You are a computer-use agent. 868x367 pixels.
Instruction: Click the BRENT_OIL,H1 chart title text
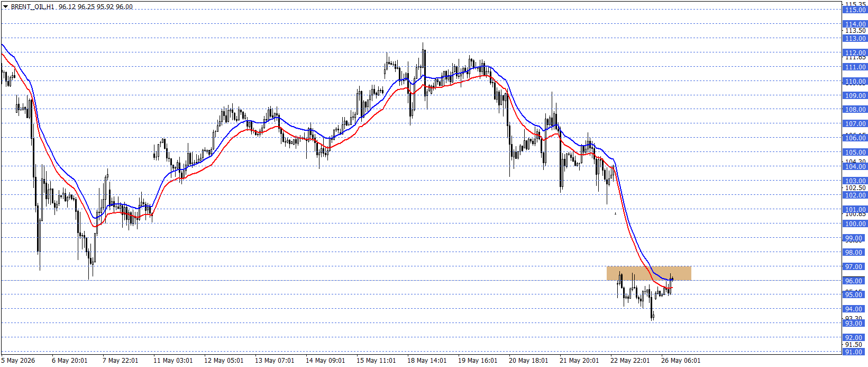click(33, 7)
